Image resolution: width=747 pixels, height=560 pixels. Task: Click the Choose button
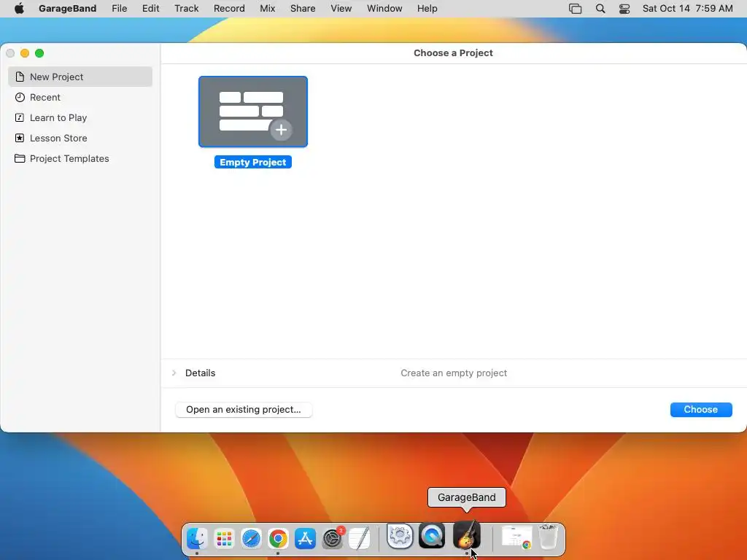[701, 410]
